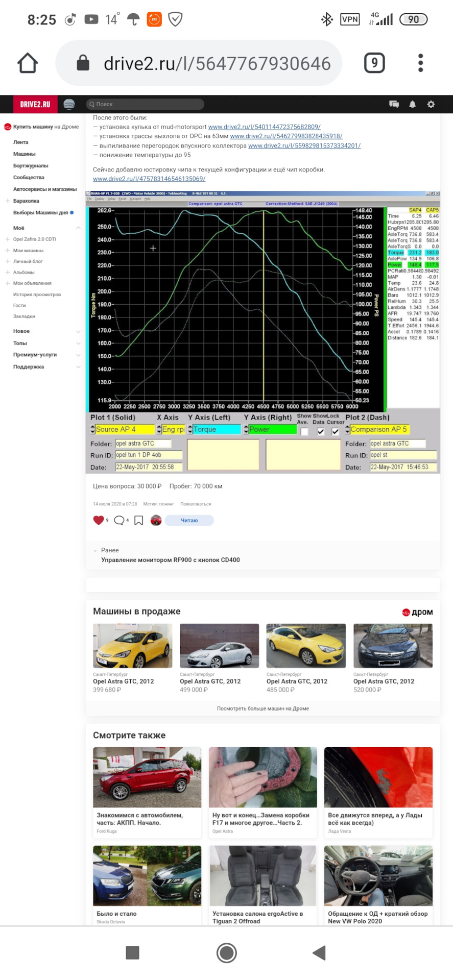Expand Opel Zafira 2.0 CDTI plus icon

click(x=8, y=239)
